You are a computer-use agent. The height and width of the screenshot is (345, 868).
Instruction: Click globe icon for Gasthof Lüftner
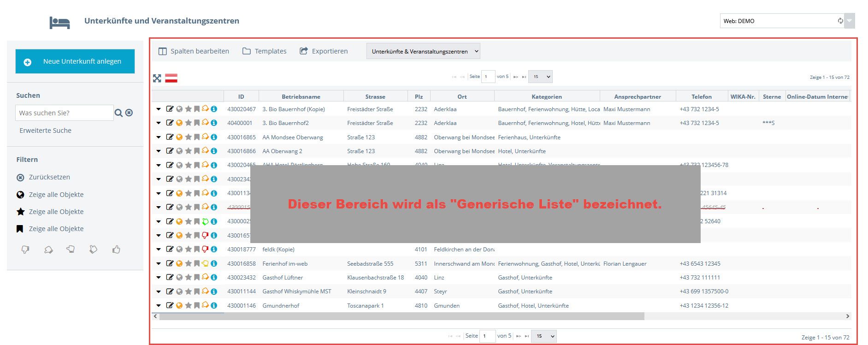point(179,278)
